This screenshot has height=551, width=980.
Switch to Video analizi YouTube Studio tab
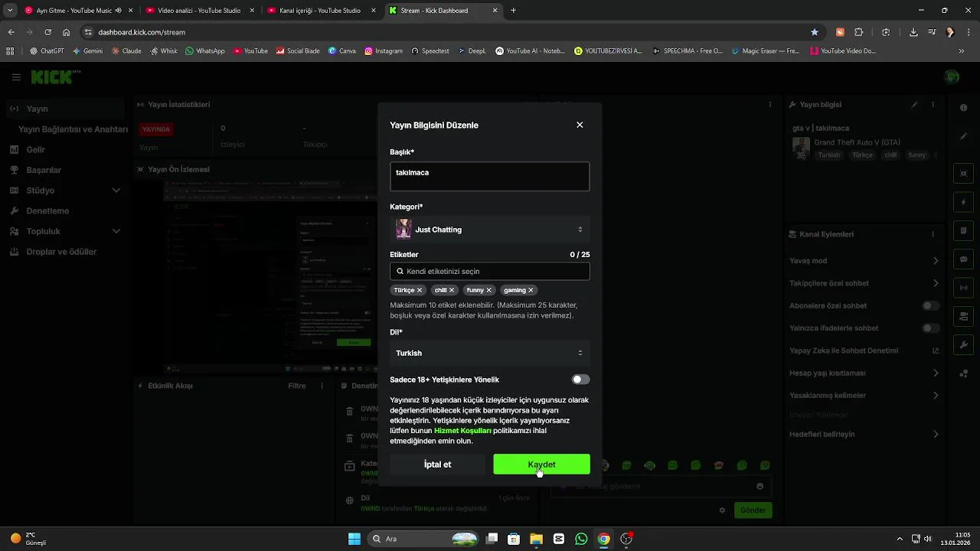coord(199,11)
